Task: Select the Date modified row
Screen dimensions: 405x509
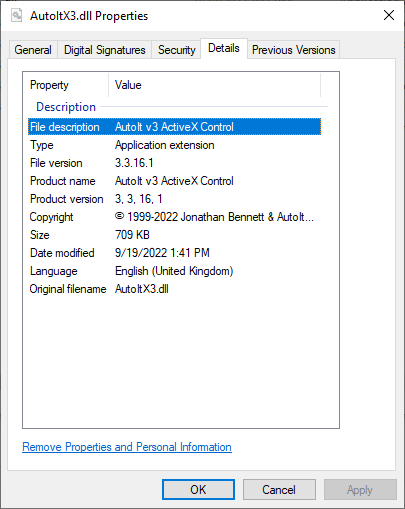Action: coord(174,253)
